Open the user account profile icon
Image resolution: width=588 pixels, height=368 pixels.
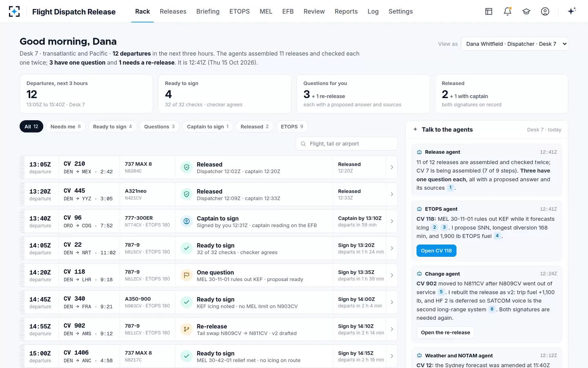click(545, 11)
